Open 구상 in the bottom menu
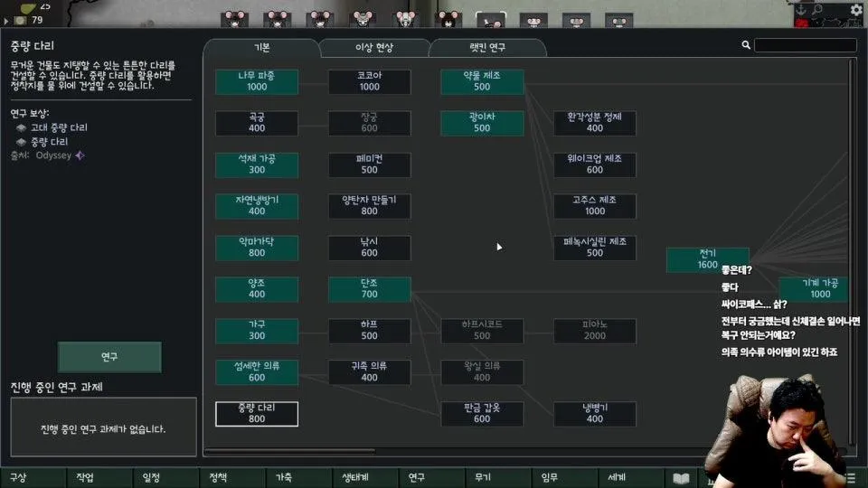 click(33, 477)
